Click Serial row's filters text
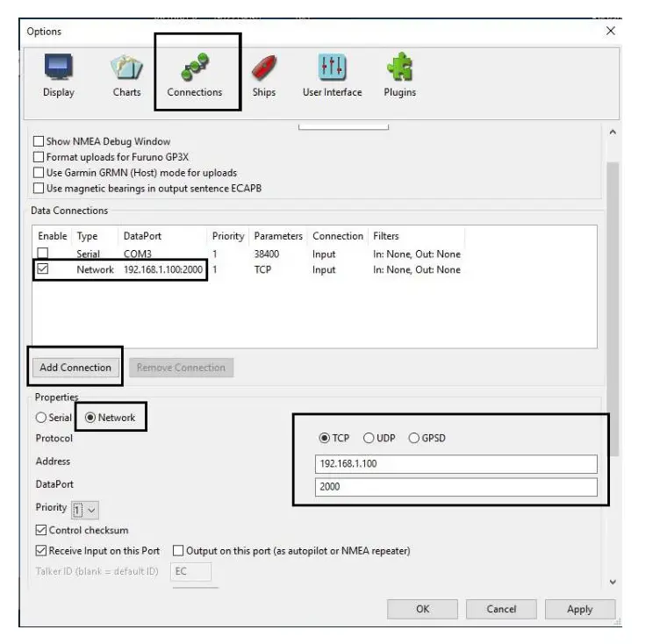This screenshot has height=644, width=667. coord(417,254)
